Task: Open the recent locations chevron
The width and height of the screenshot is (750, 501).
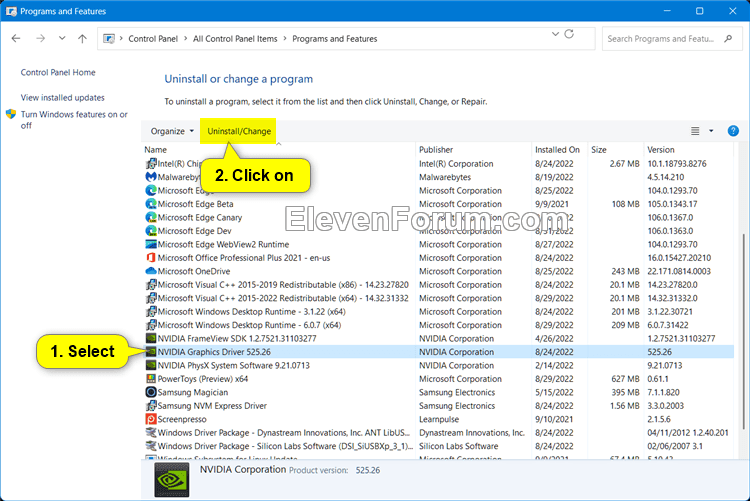Action: pyautogui.click(x=62, y=38)
